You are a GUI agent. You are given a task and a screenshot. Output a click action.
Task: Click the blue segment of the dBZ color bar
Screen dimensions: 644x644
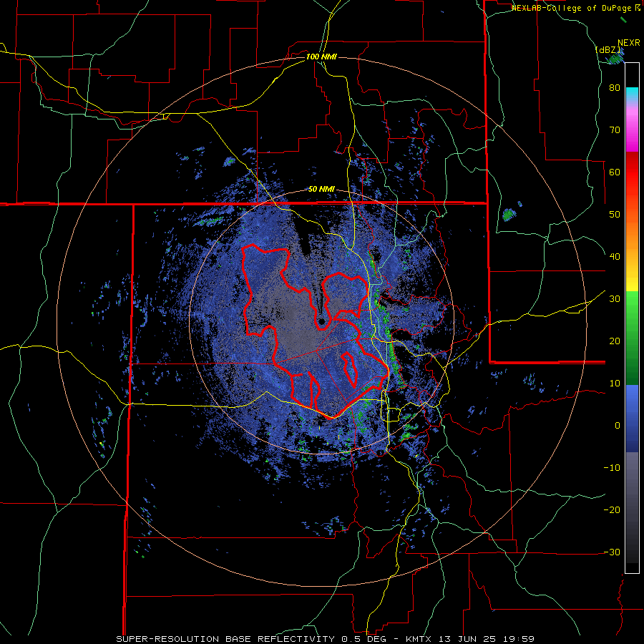tap(632, 419)
